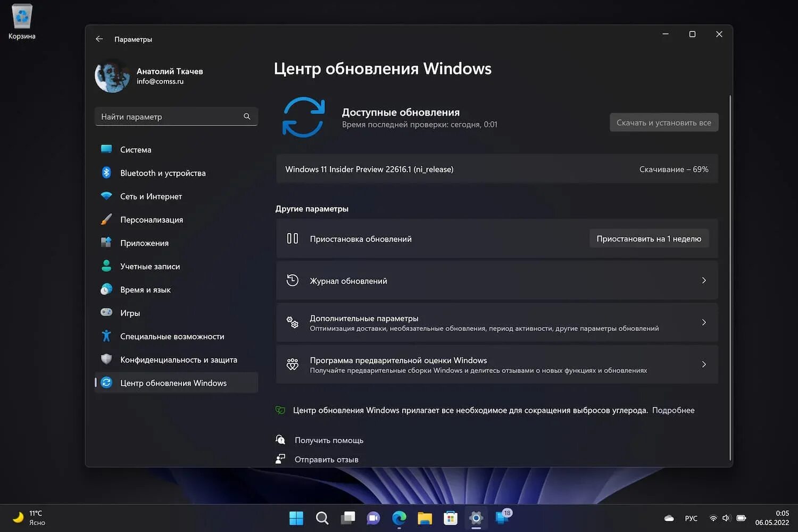Open the Chat app on taskbar
The image size is (798, 532).
tap(373, 518)
